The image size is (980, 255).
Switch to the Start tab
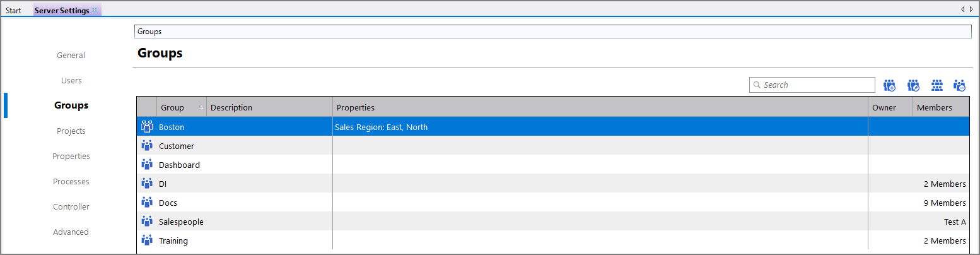(x=13, y=11)
